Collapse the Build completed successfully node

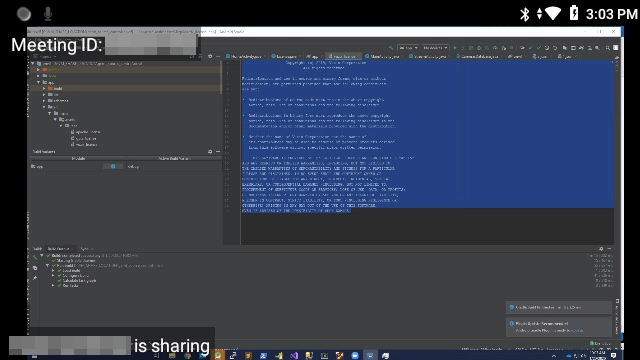42,256
